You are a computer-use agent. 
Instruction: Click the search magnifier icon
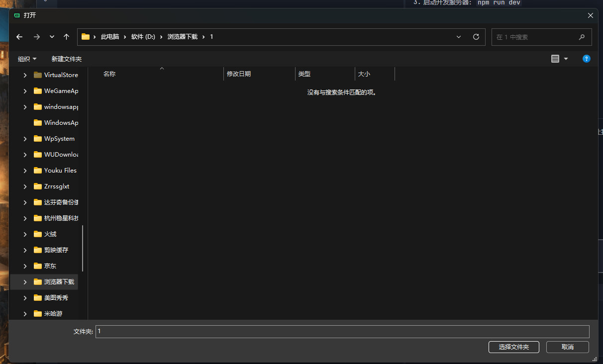[582, 37]
